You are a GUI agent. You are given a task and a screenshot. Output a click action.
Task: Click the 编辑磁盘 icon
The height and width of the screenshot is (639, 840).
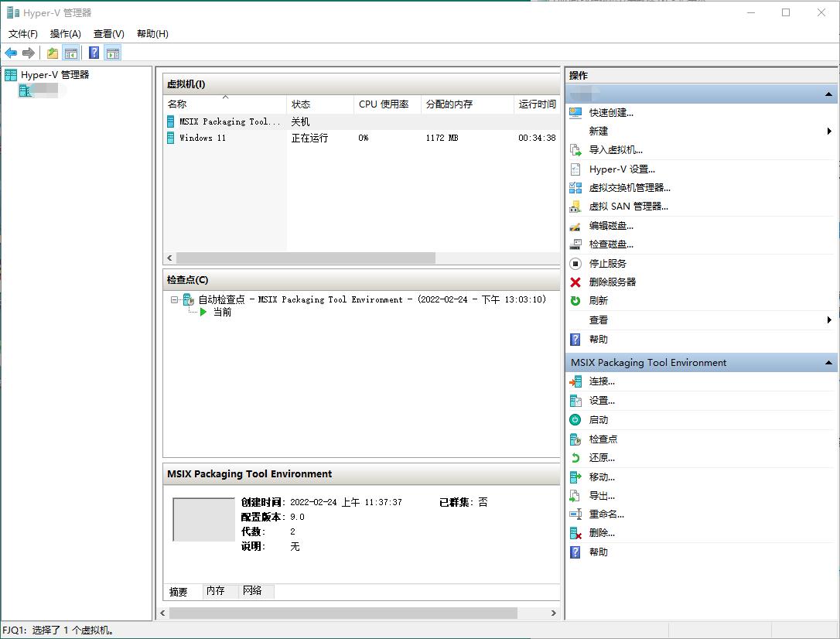(575, 225)
